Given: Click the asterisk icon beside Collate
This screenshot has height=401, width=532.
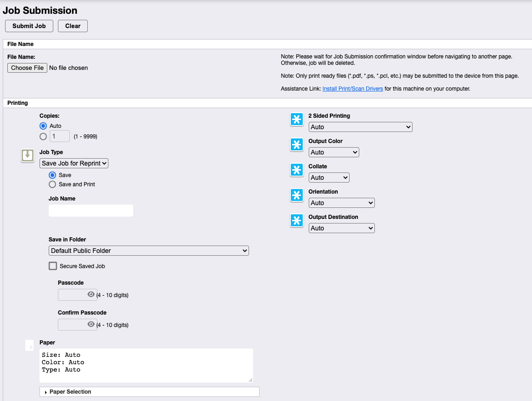Looking at the screenshot, I should coord(297,170).
